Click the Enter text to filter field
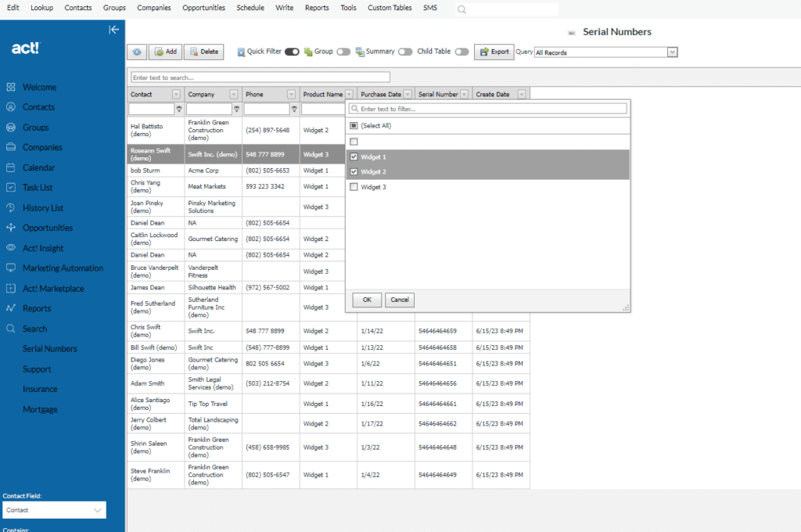 [488, 109]
